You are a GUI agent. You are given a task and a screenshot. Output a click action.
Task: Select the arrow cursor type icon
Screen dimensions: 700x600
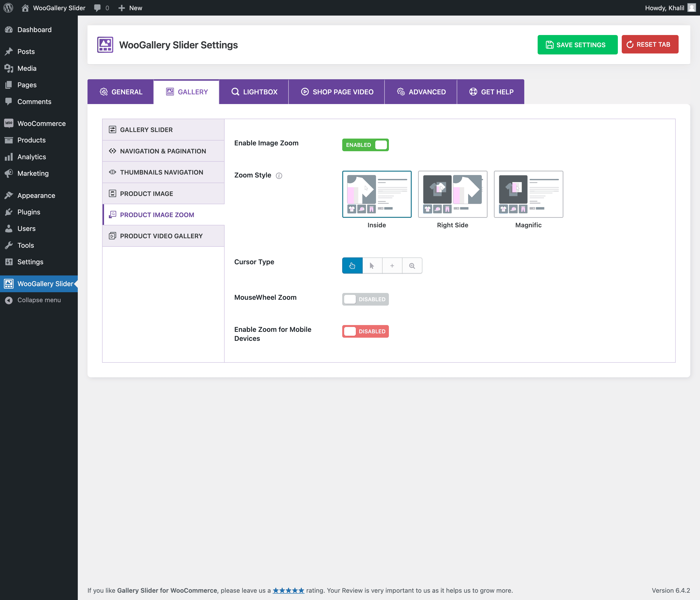coord(372,265)
